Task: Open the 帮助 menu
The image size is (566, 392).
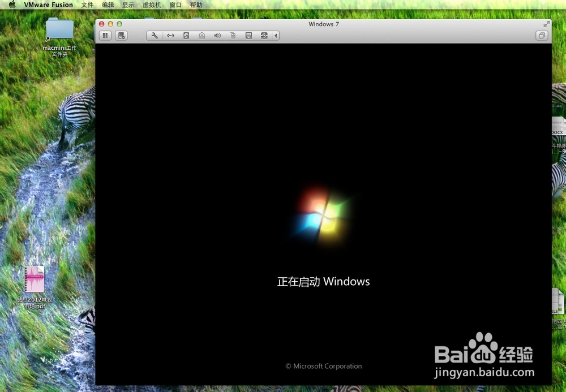Action: [196, 5]
